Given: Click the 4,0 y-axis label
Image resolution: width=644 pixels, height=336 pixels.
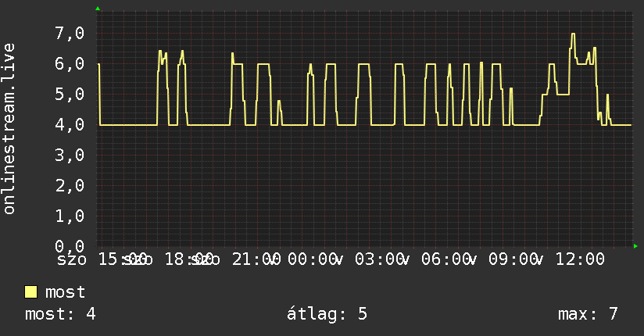Looking at the screenshot, I should coord(70,124).
